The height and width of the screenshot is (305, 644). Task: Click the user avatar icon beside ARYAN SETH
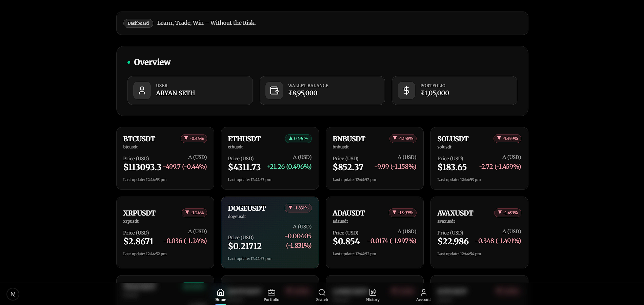pyautogui.click(x=142, y=90)
